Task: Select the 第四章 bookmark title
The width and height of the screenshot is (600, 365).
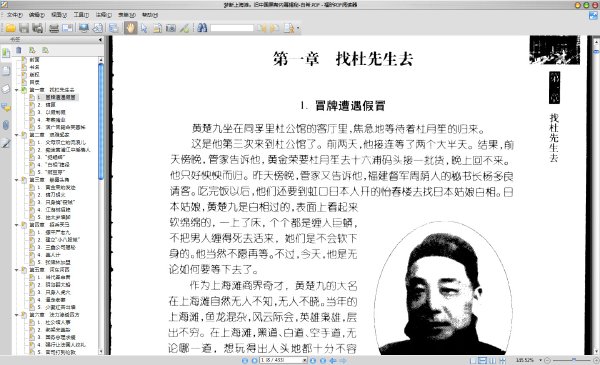Action: 49,225
